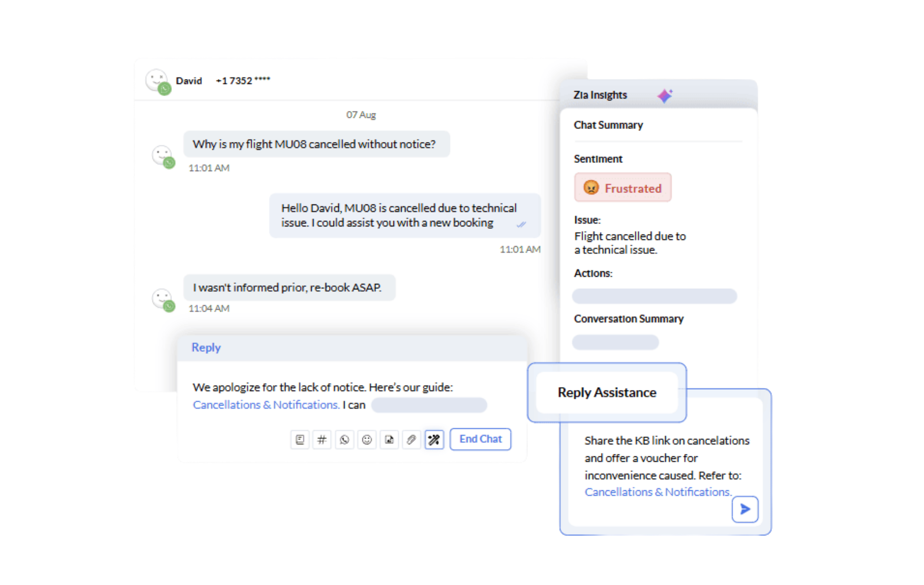
Task: Click the Reply Assistance button
Action: click(607, 392)
